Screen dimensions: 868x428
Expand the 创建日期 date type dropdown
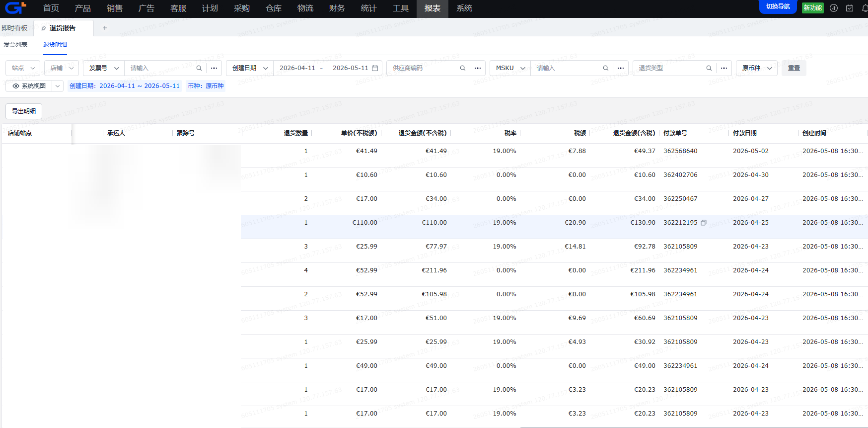[250, 68]
